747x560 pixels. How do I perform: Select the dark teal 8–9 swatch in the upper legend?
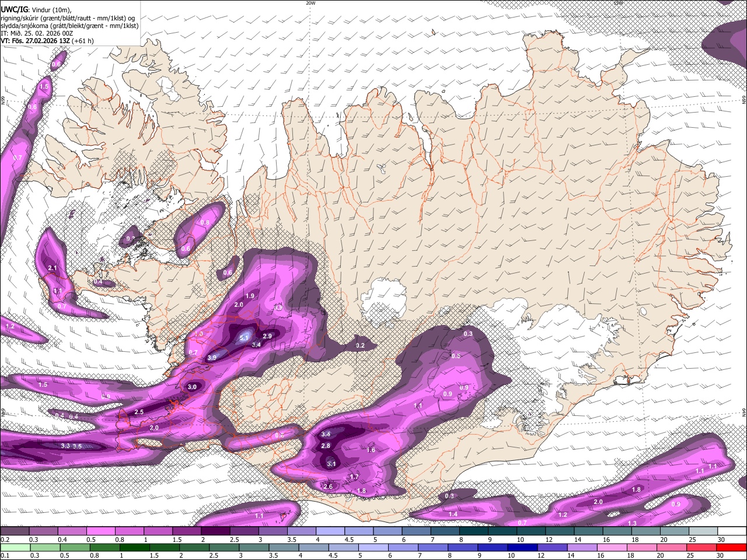474,531
